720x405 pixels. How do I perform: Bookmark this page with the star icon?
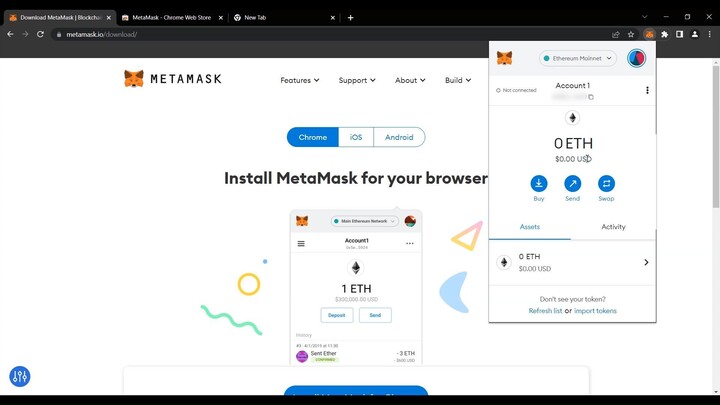[x=631, y=34]
